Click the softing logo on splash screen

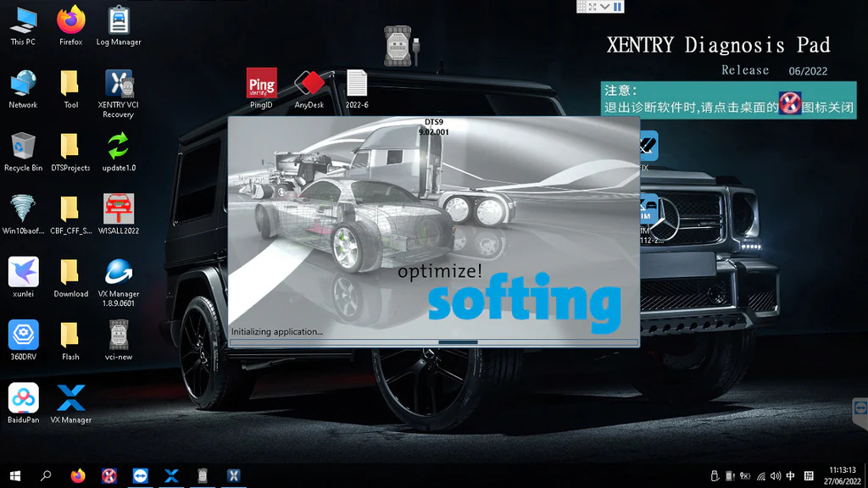click(524, 302)
